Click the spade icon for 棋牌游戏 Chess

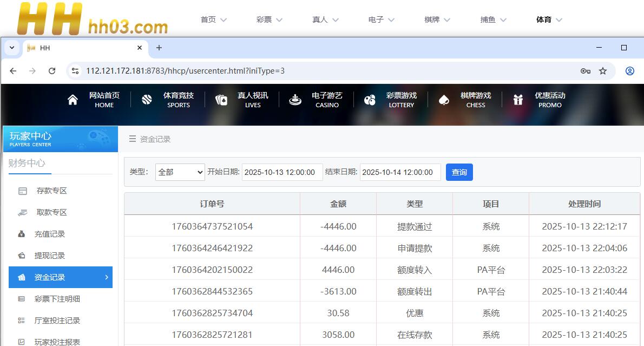coord(444,100)
